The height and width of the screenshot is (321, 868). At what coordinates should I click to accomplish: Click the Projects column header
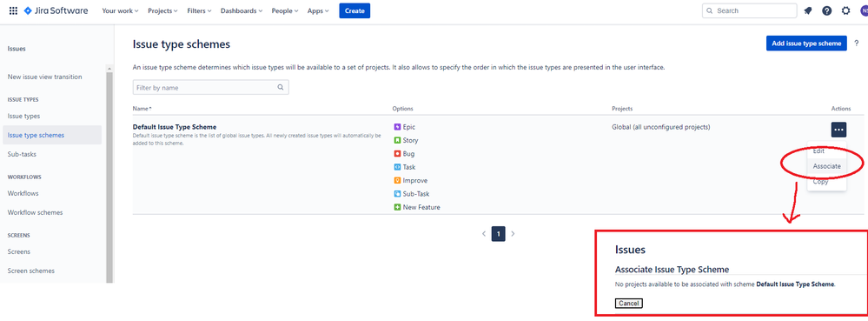[x=622, y=109]
